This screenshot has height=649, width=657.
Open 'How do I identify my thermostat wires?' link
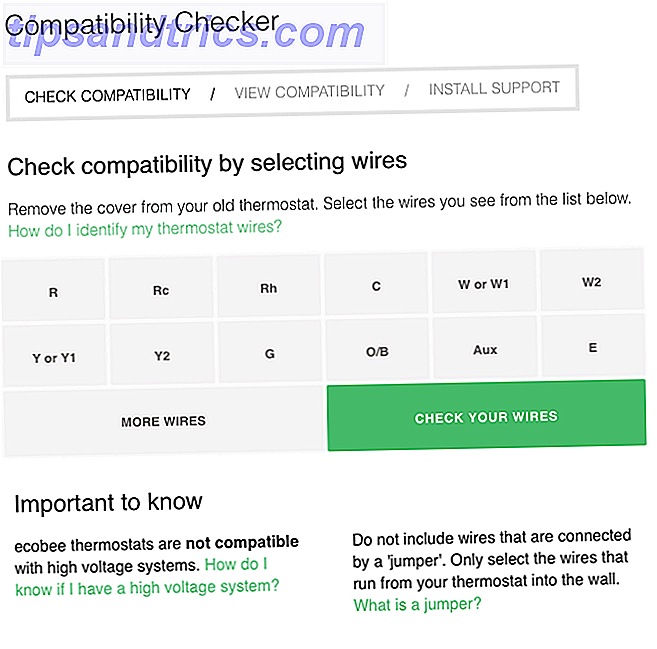tap(145, 228)
